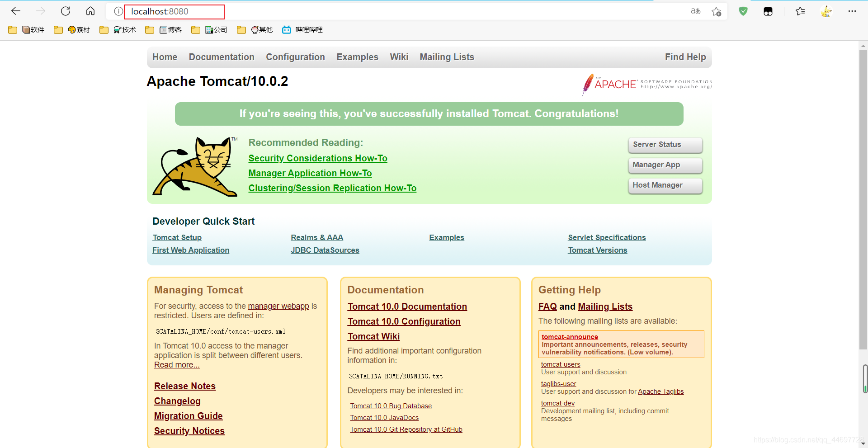Open the user profile avatar
The width and height of the screenshot is (868, 448).
(826, 11)
